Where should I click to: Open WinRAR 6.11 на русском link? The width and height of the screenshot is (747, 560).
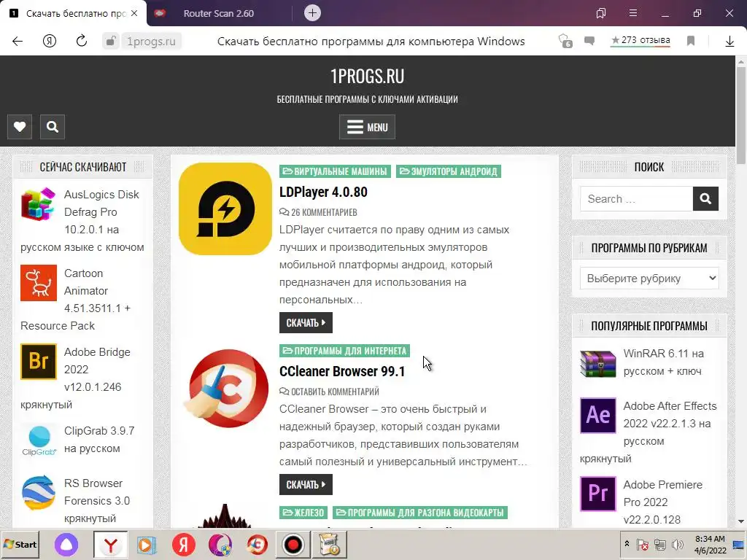[x=663, y=362]
